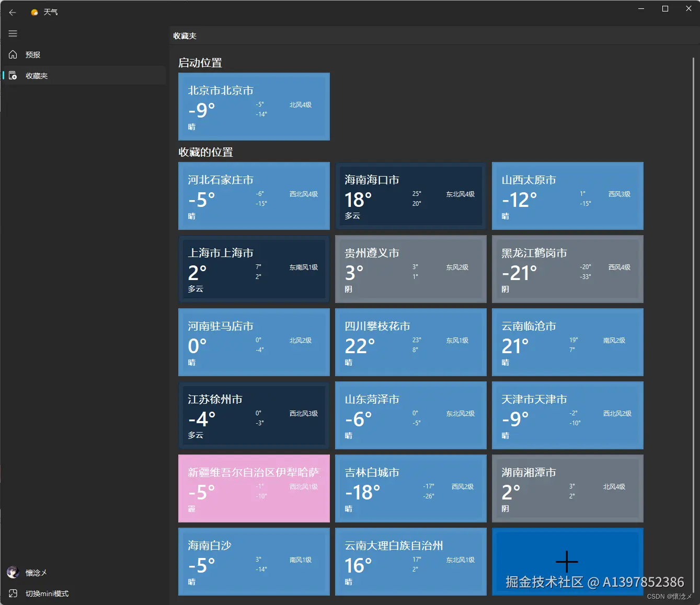Image resolution: width=700 pixels, height=605 pixels.
Task: Add a new favorite location plus tile
Action: click(568, 562)
